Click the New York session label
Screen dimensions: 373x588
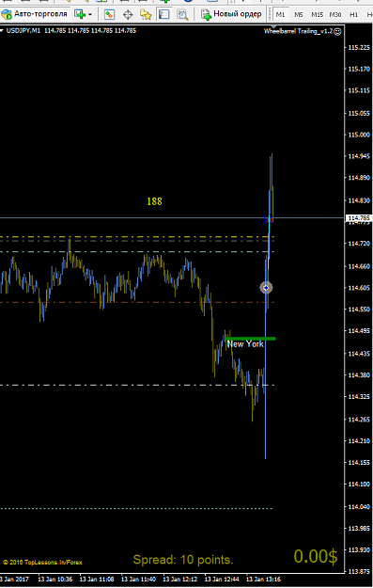point(245,344)
